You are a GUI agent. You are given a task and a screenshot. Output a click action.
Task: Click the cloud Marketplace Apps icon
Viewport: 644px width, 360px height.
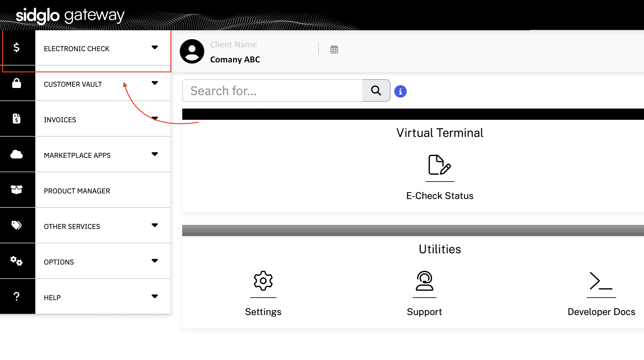point(17,154)
